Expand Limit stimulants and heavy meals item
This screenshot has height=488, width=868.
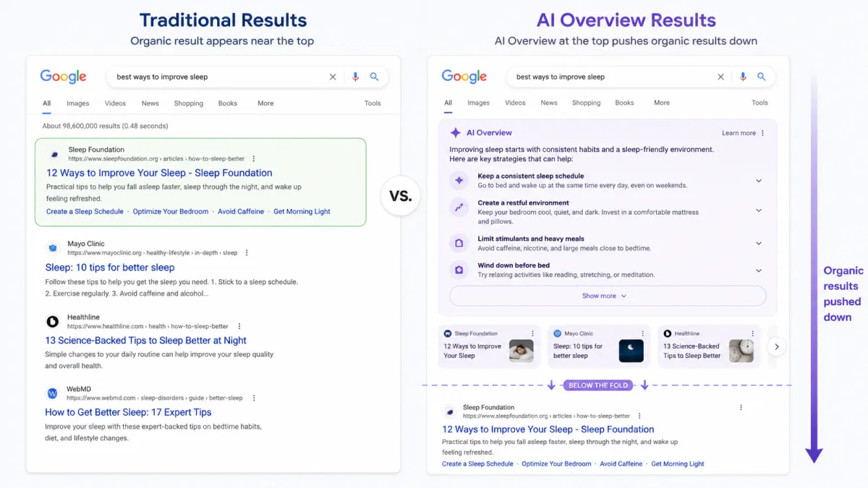tap(759, 244)
